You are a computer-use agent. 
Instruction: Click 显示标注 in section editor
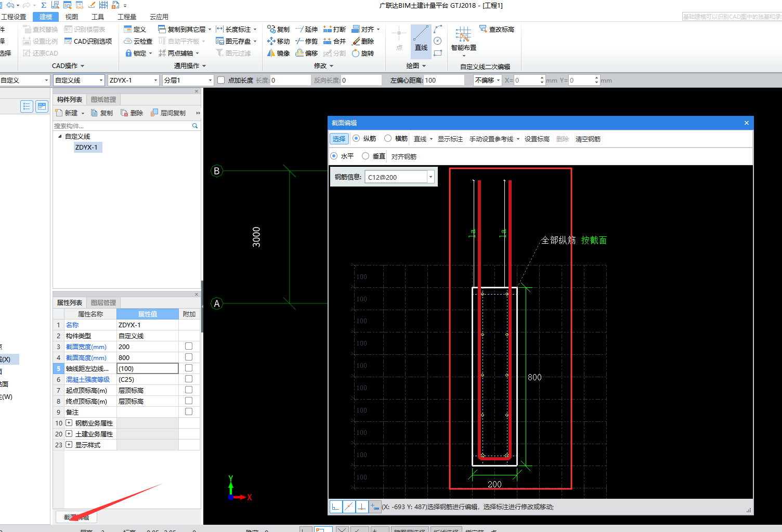pos(450,139)
